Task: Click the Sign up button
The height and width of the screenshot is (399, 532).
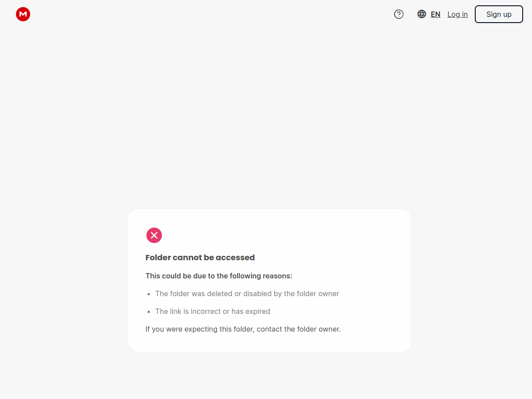Action: [499, 14]
